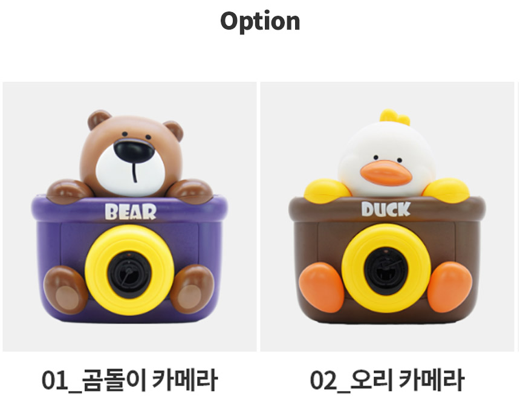The width and height of the screenshot is (520, 420).
Task: Click the yellow lens ring on duck camera
Action: point(386,268)
